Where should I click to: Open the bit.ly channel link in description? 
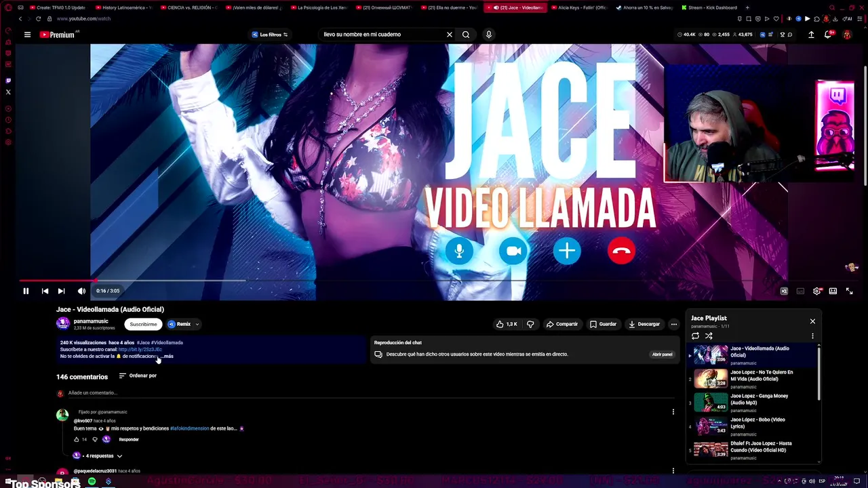coord(140,349)
